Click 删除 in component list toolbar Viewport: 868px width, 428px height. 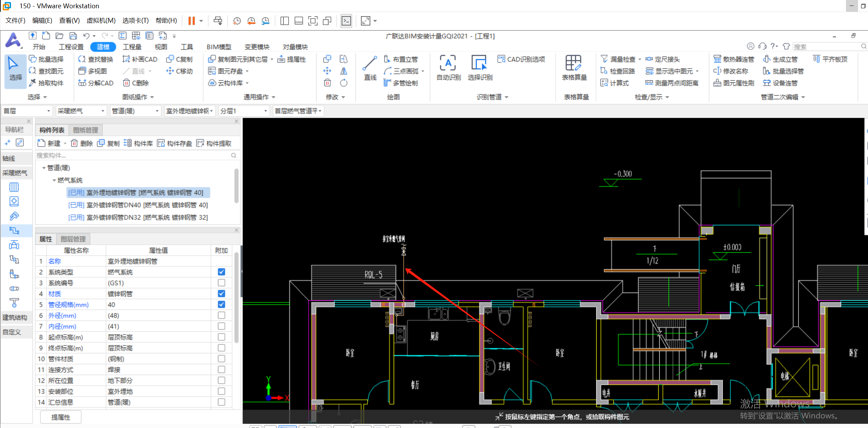point(82,143)
